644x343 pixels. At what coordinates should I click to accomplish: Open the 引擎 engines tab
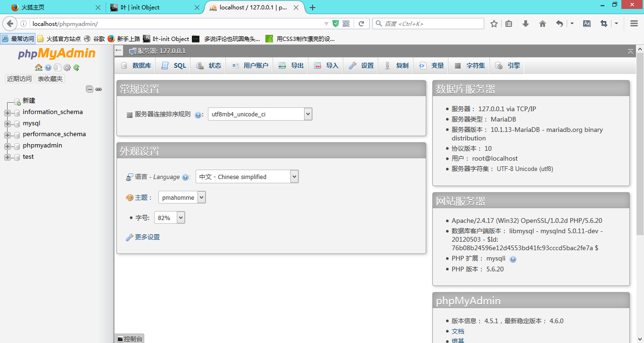click(507, 66)
